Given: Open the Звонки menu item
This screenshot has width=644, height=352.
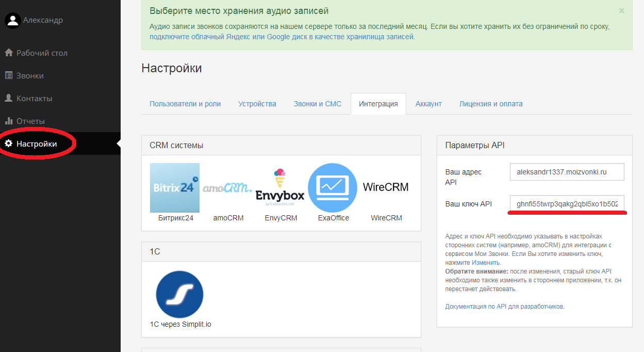Looking at the screenshot, I should (x=60, y=75).
